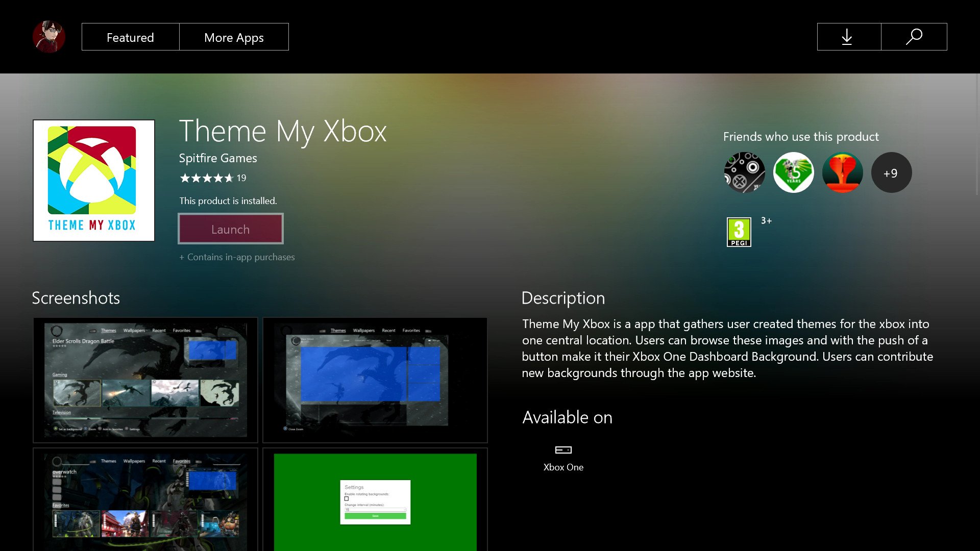The image size is (980, 551).
Task: View the star rating reviews
Action: (212, 178)
